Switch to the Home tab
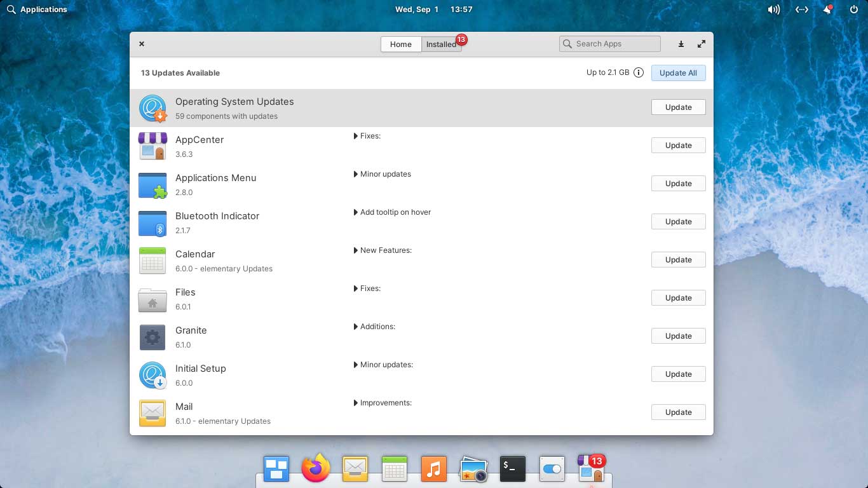 click(401, 44)
